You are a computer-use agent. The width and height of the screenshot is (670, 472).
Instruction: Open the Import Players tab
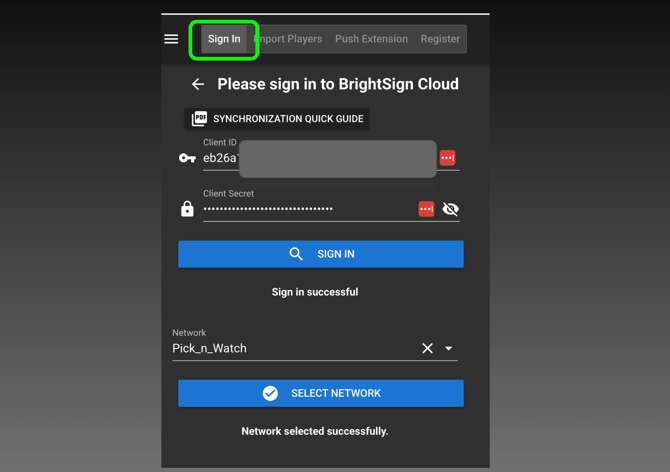pyautogui.click(x=289, y=39)
